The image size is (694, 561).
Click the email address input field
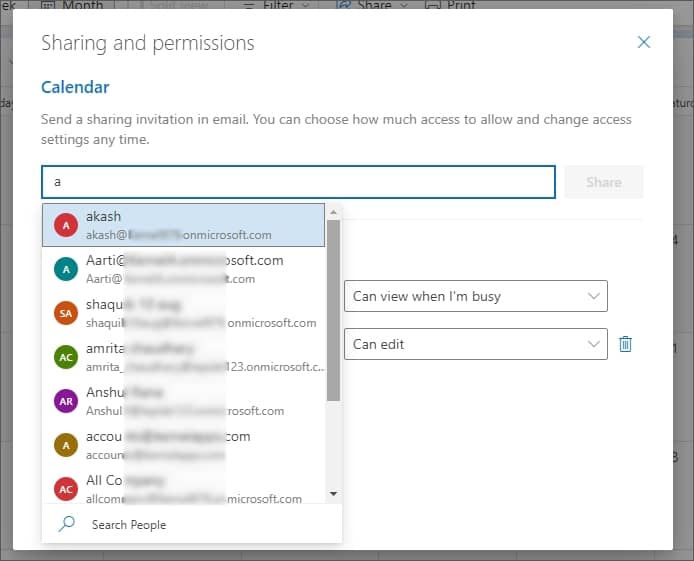298,182
